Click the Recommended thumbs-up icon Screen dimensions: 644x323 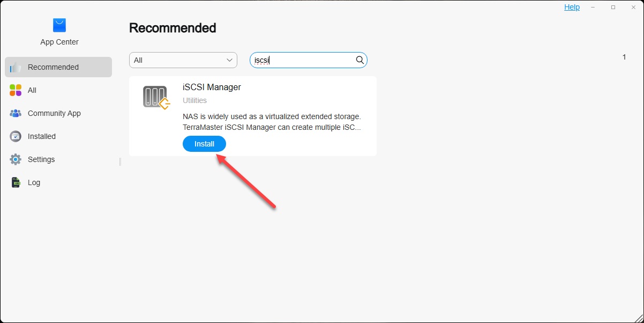click(16, 68)
